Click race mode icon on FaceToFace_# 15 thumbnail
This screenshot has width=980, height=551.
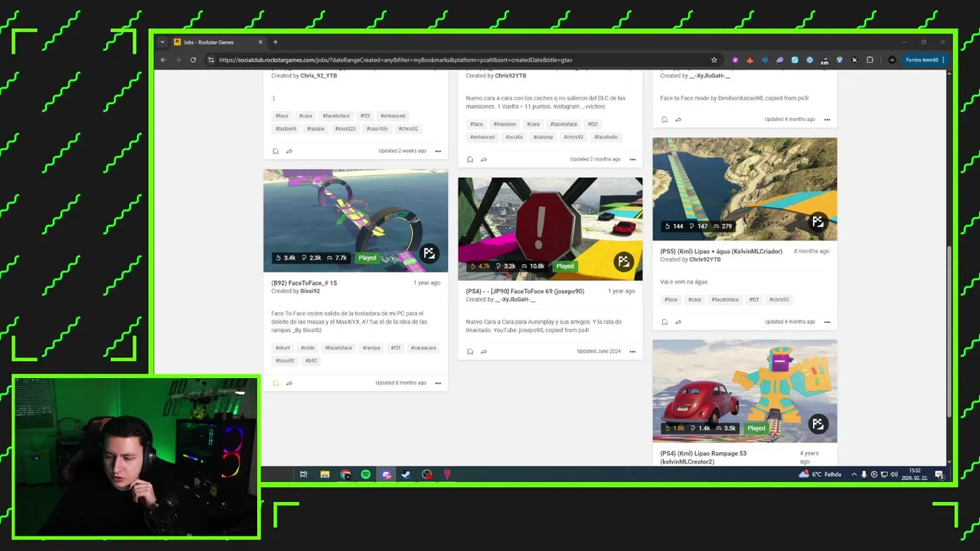pyautogui.click(x=429, y=253)
